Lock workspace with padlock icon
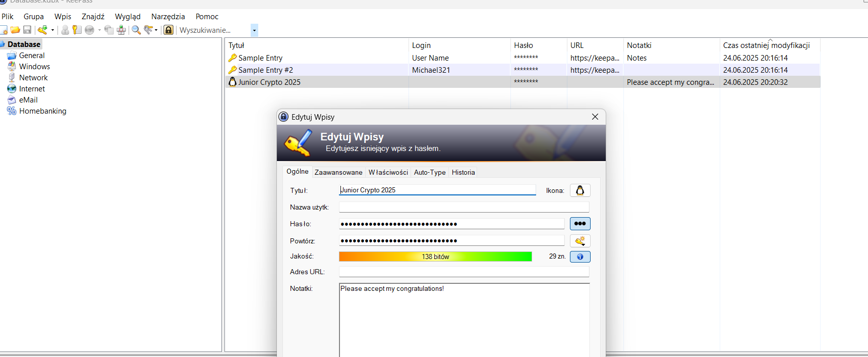 pyautogui.click(x=168, y=30)
